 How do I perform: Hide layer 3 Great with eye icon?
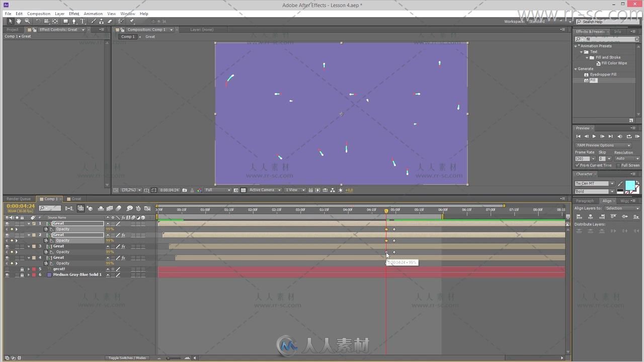(x=7, y=246)
